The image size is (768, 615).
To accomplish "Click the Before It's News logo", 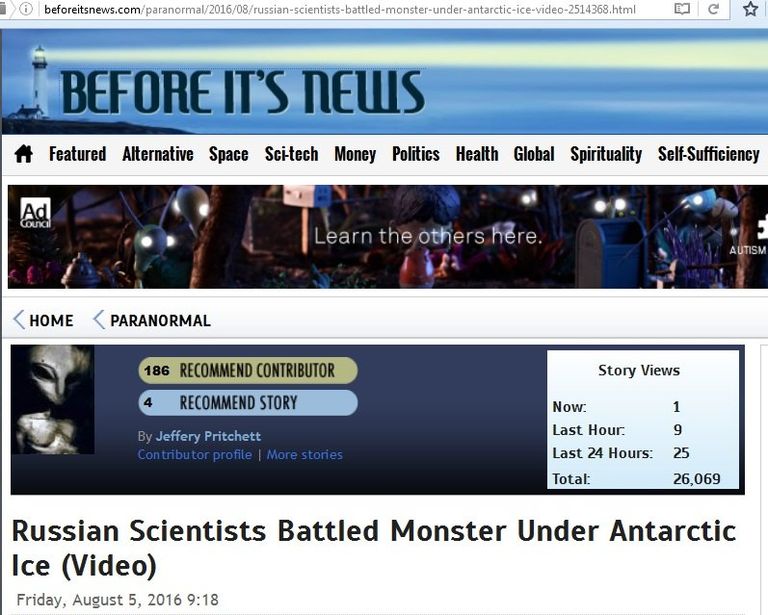I will pos(242,92).
